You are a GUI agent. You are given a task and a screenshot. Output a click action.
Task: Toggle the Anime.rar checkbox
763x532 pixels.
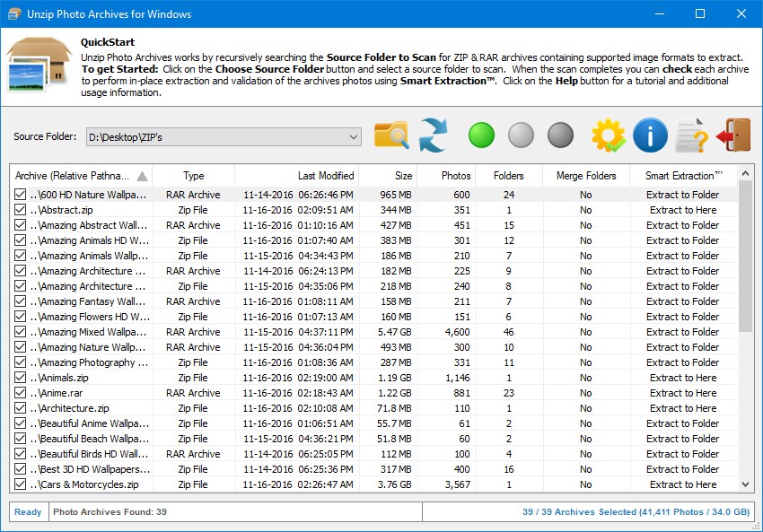pos(22,393)
